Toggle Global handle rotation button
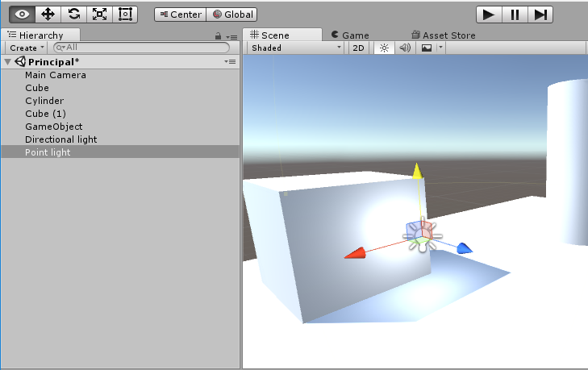This screenshot has width=588, height=370. 231,15
